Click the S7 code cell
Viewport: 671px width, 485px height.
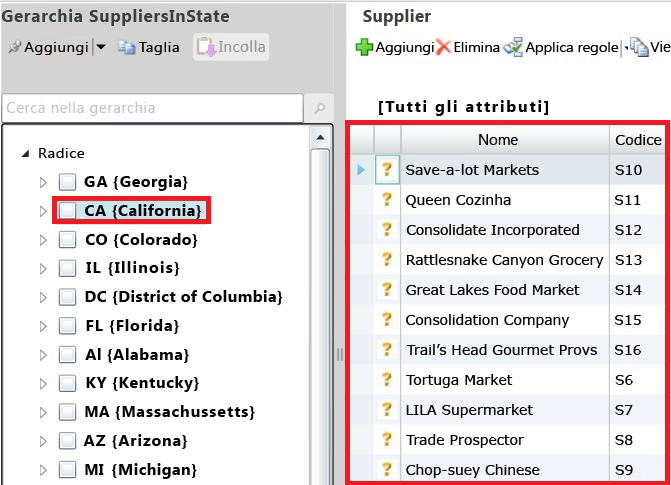[638, 410]
